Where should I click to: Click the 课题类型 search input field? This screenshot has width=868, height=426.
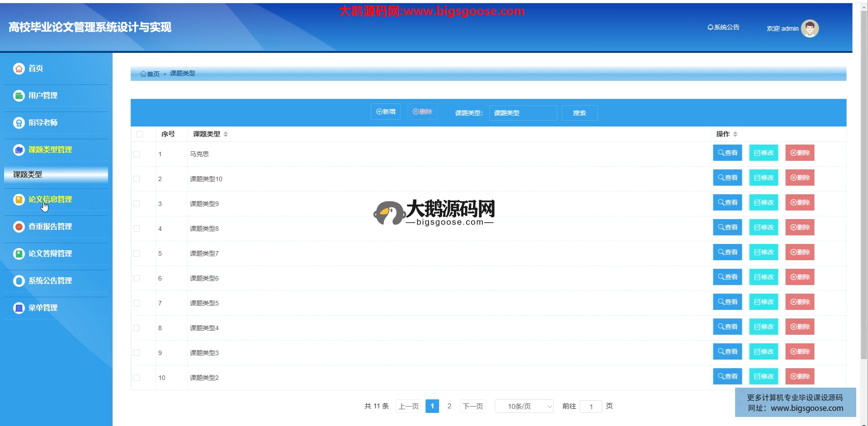(x=523, y=113)
